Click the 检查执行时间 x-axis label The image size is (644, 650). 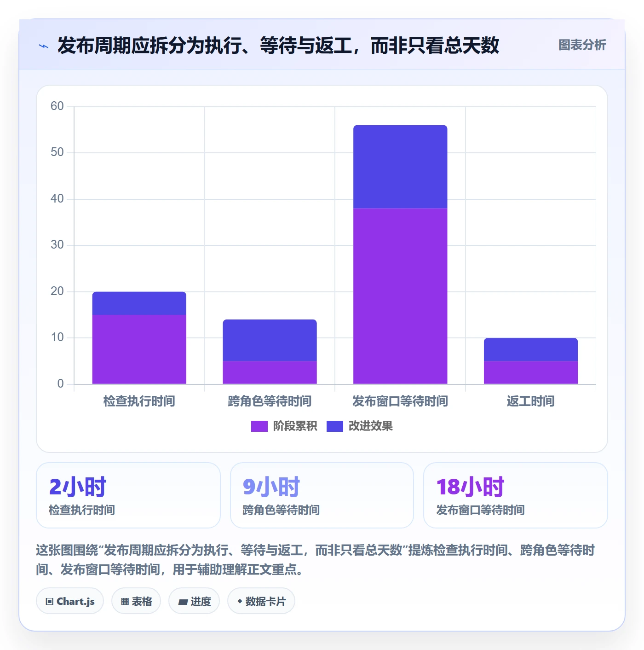[139, 401]
